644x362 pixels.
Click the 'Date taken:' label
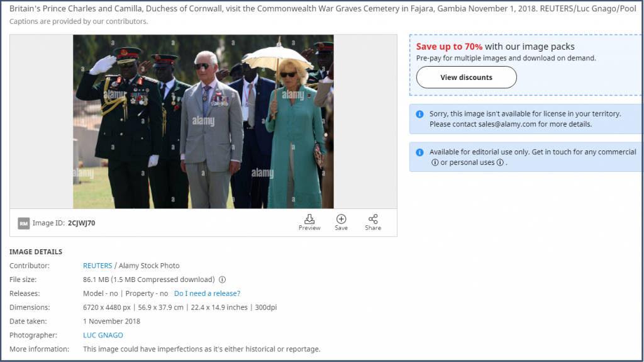28,321
